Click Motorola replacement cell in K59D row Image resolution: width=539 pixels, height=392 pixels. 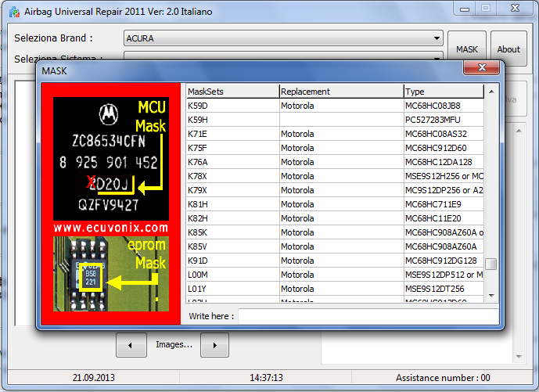click(x=342, y=106)
